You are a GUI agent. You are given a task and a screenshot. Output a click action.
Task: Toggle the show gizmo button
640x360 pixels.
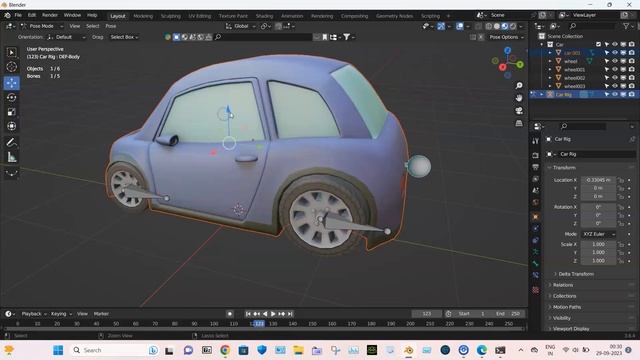(x=441, y=26)
